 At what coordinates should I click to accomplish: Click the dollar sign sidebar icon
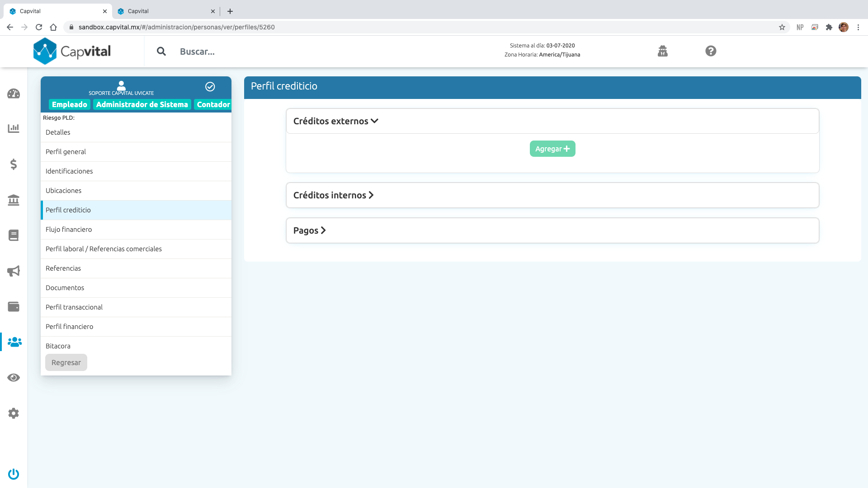coord(14,164)
